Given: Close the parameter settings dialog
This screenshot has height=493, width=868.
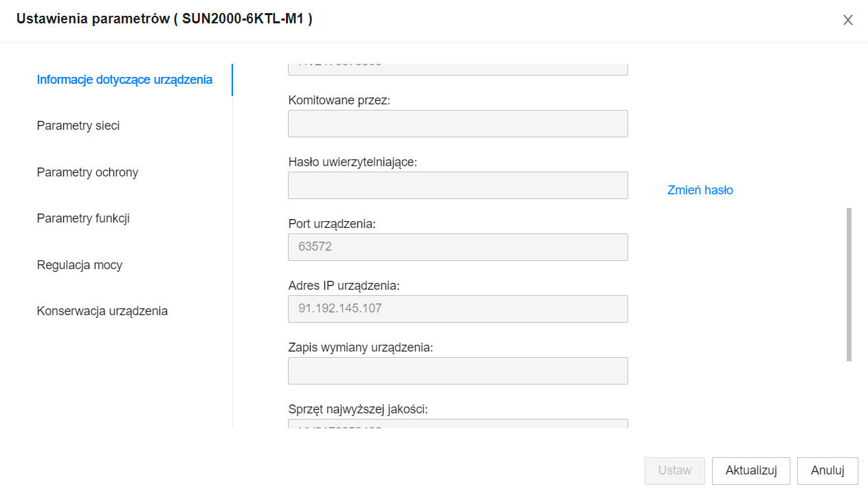Looking at the screenshot, I should coord(848,20).
